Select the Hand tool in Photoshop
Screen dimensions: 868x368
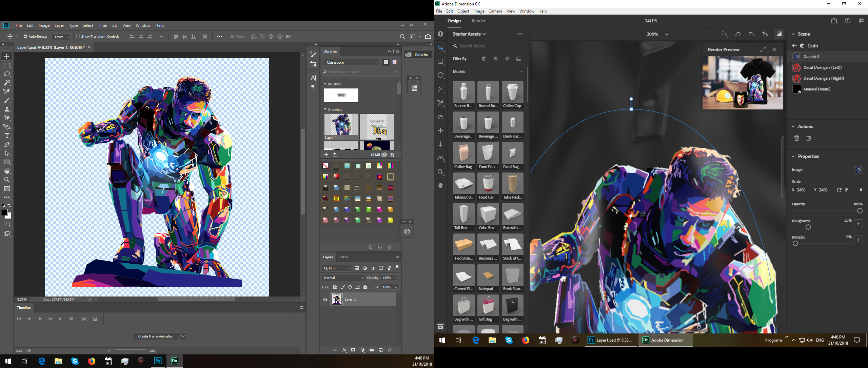[7, 171]
